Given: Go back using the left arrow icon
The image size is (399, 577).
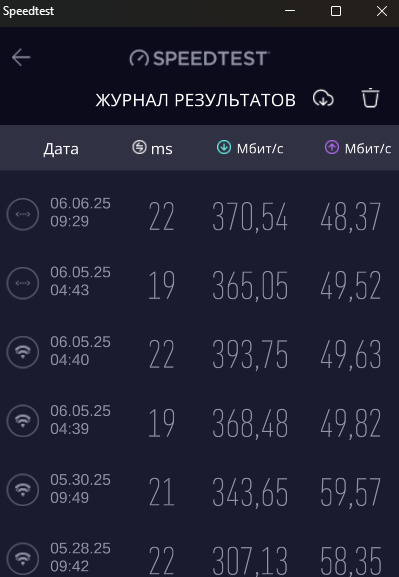Looking at the screenshot, I should point(21,58).
